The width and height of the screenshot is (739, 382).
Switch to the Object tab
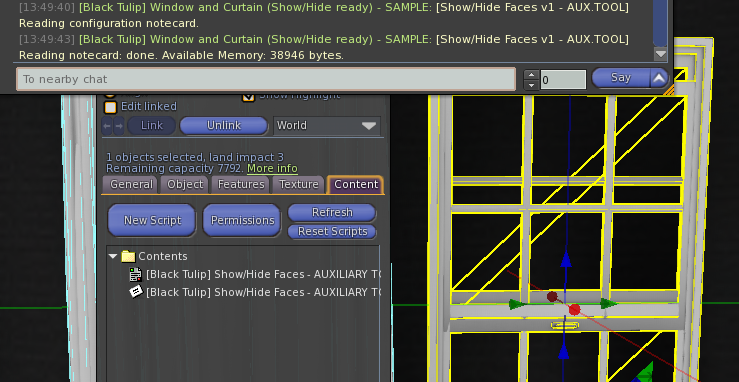point(185,184)
